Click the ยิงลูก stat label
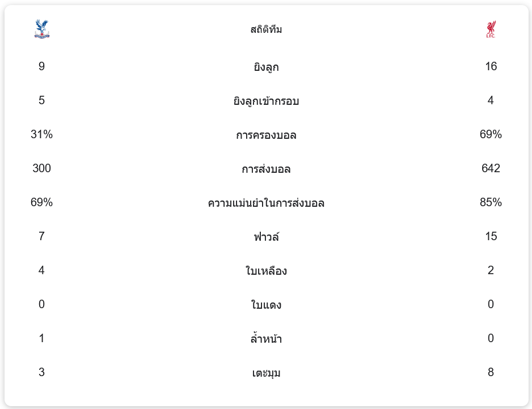The width and height of the screenshot is (532, 409). click(x=266, y=67)
